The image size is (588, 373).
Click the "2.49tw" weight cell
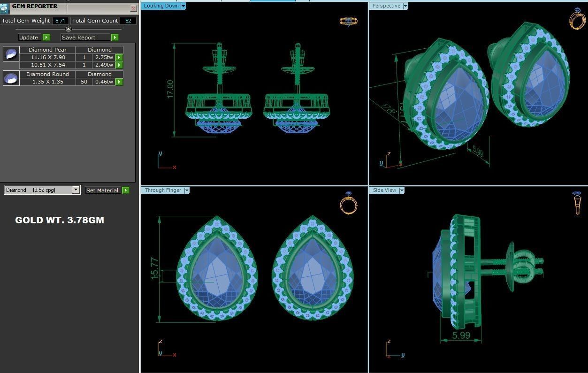(104, 65)
